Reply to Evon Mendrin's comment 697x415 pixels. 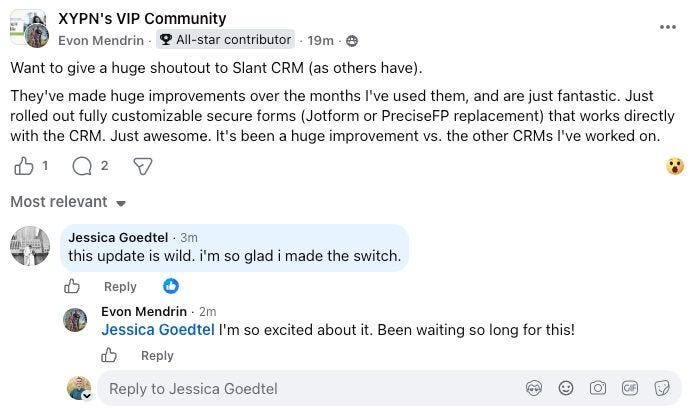157,355
